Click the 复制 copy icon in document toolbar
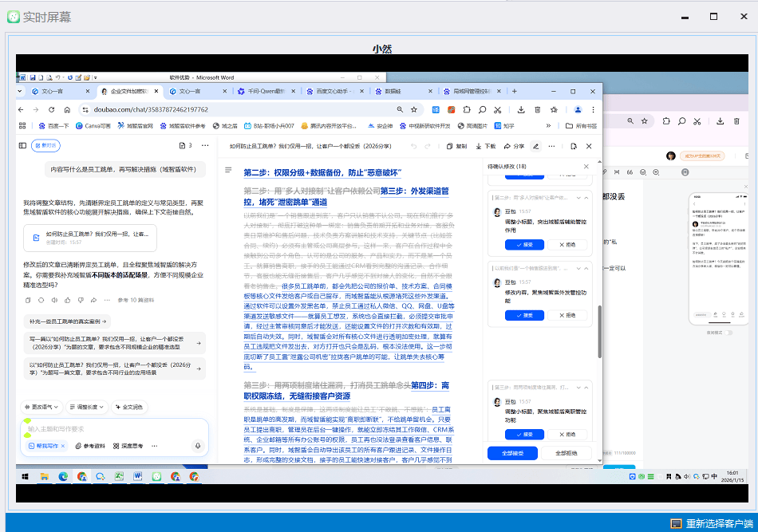The height and width of the screenshot is (532, 758). (456, 146)
